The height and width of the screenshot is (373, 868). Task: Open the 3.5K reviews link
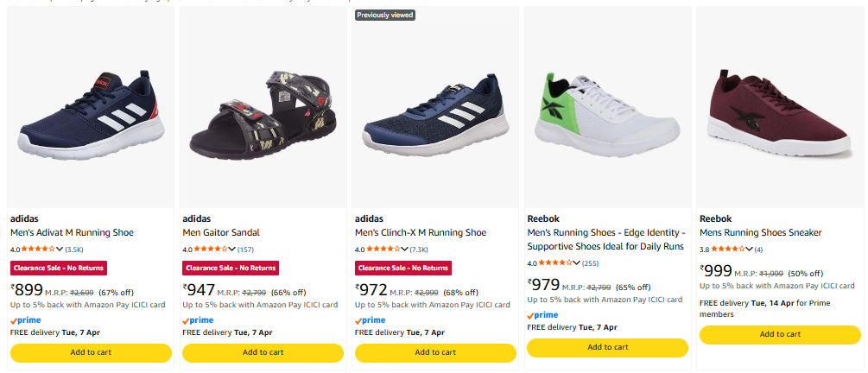(x=74, y=250)
